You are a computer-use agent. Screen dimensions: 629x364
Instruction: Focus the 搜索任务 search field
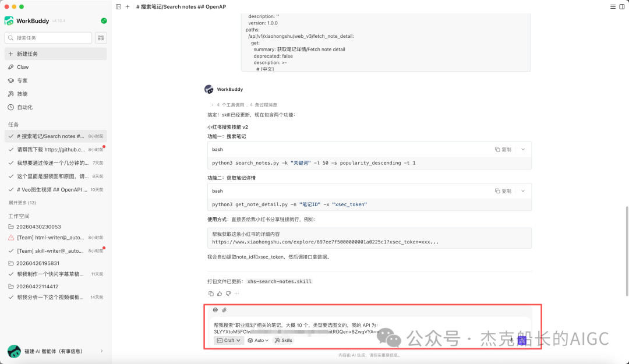pos(48,38)
